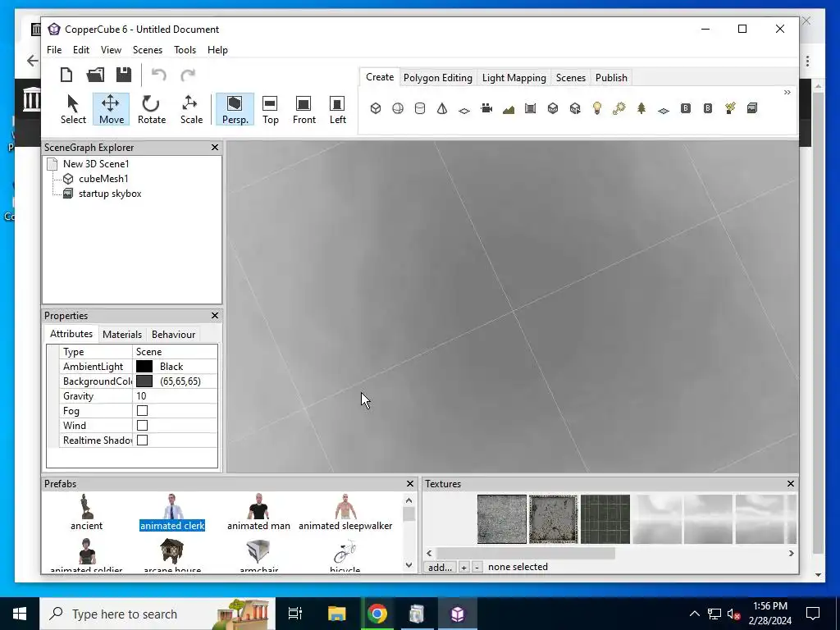Screen dimensions: 840x630
Task: Open the File menu
Action: [54, 50]
